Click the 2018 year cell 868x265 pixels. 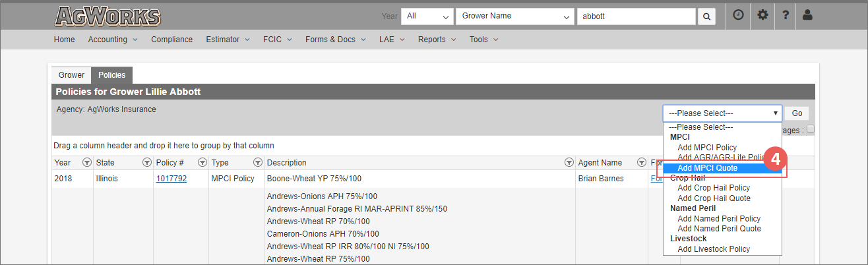coord(64,179)
